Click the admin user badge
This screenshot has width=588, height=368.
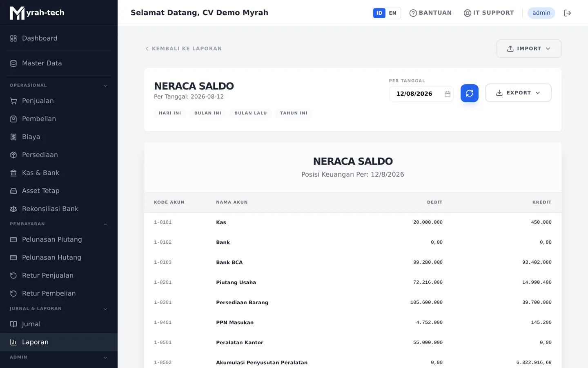[541, 13]
